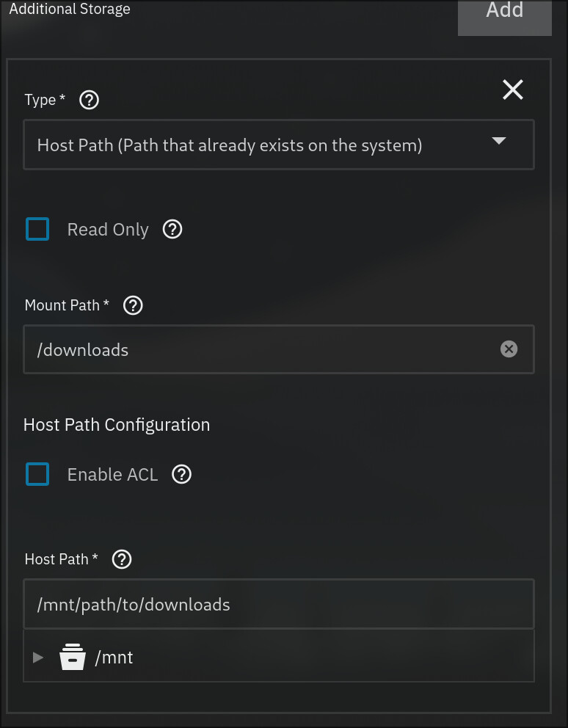Show help for the Read Only option
568x728 pixels.
pos(172,230)
